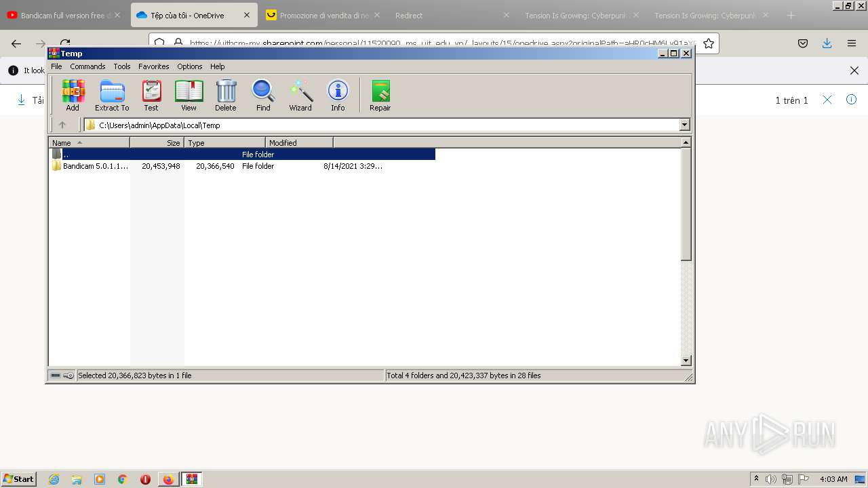Select the parent '..' folder row
This screenshot has height=488, width=868.
coord(242,155)
